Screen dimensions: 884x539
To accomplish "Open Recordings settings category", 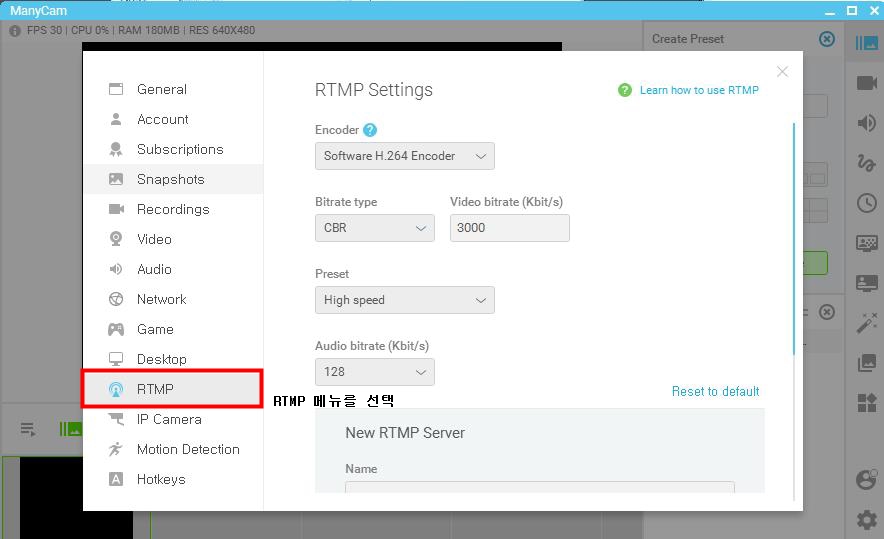I will point(173,209).
